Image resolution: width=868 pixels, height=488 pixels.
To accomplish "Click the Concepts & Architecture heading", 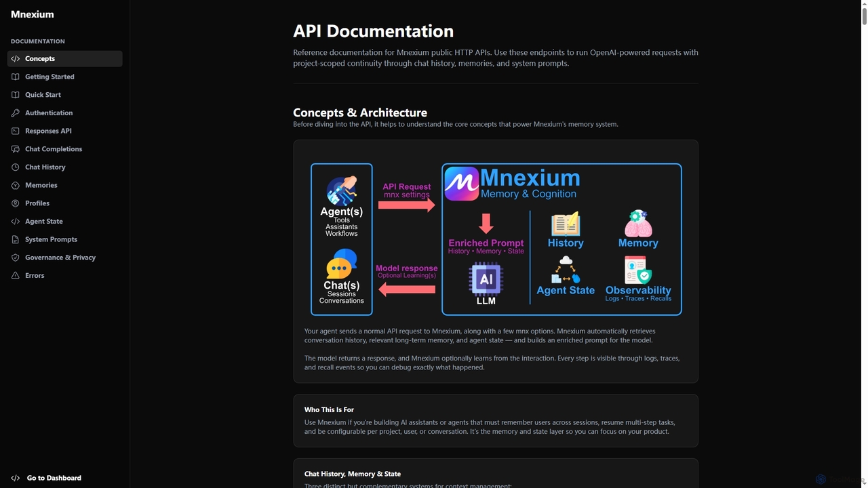I will click(x=360, y=113).
